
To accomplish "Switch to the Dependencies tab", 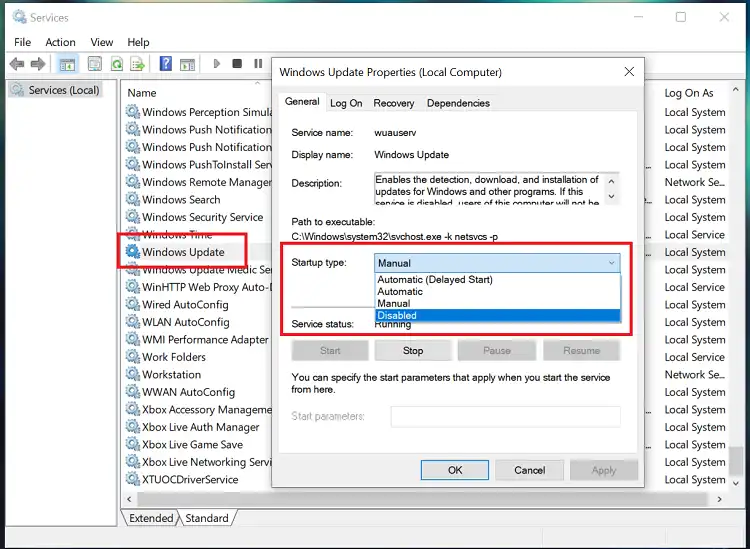I will pyautogui.click(x=458, y=103).
